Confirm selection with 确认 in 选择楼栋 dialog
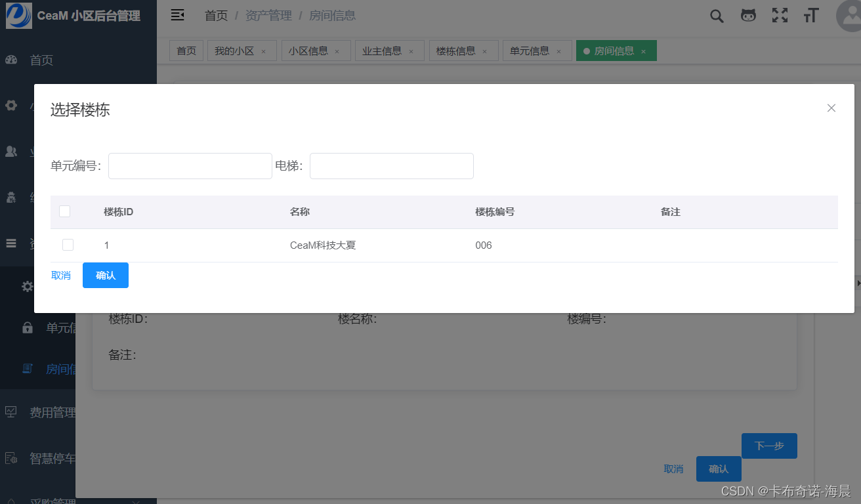This screenshot has width=861, height=504. click(106, 276)
